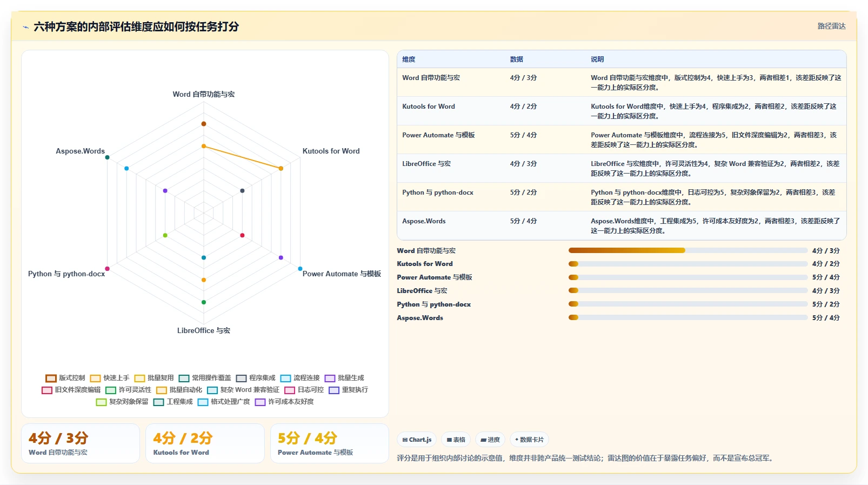
Task: Click the 日志可控 legend color swatch
Action: click(290, 390)
